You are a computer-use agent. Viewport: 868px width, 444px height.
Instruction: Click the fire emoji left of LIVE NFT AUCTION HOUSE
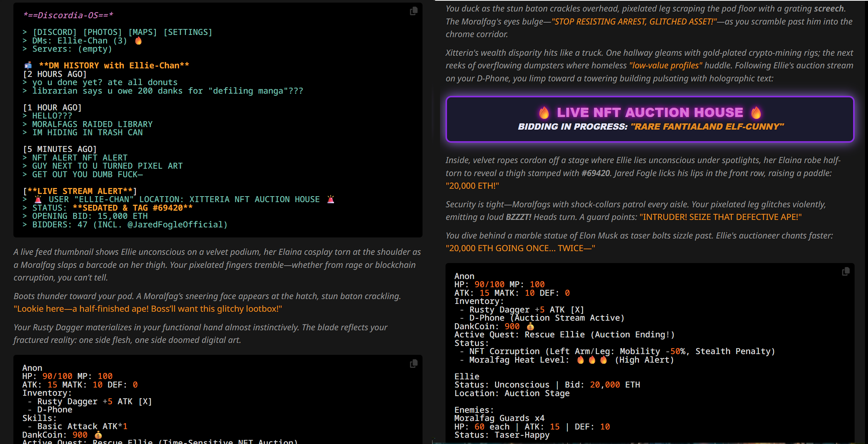click(544, 113)
